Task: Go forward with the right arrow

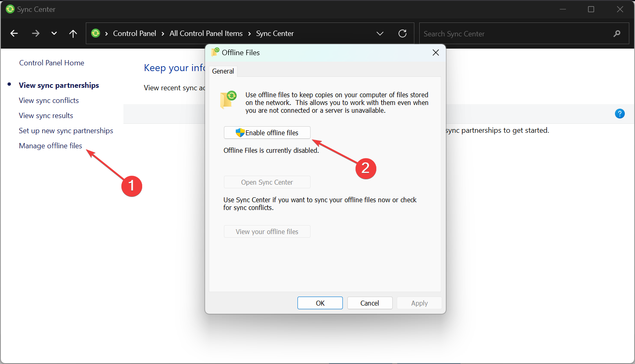Action: 36,33
